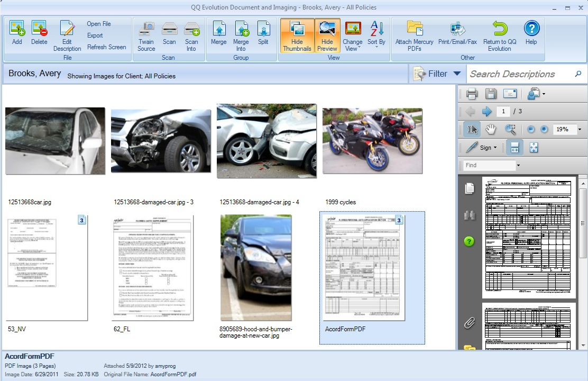This screenshot has width=588, height=381.
Task: Open the zoom percentage dropdown
Action: coord(580,129)
